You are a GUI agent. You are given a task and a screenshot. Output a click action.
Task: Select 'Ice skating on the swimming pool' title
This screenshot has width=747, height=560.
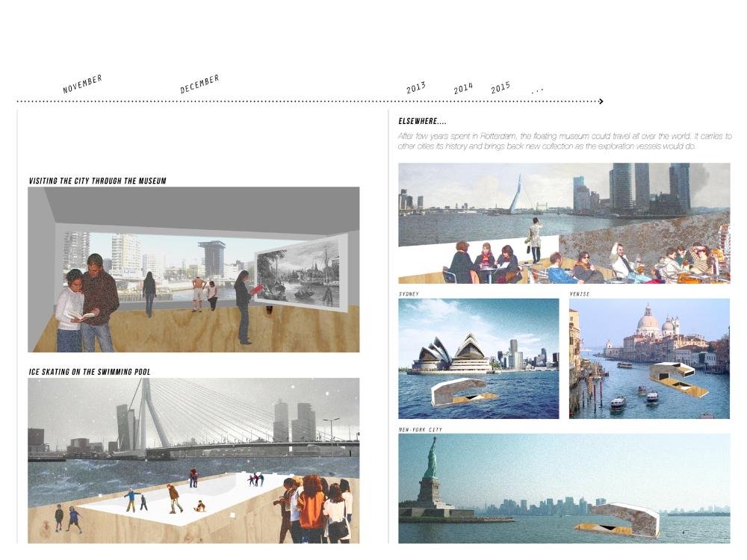[90, 371]
